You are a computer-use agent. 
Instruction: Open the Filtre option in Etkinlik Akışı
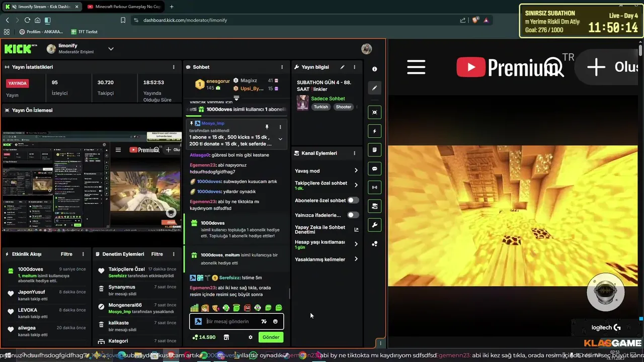coord(66,254)
